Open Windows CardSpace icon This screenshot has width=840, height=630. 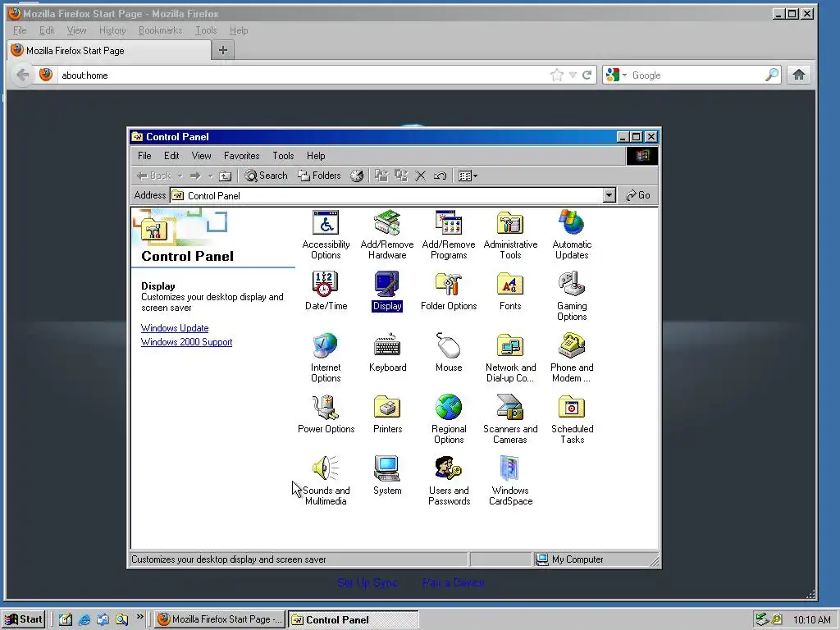[x=510, y=481]
